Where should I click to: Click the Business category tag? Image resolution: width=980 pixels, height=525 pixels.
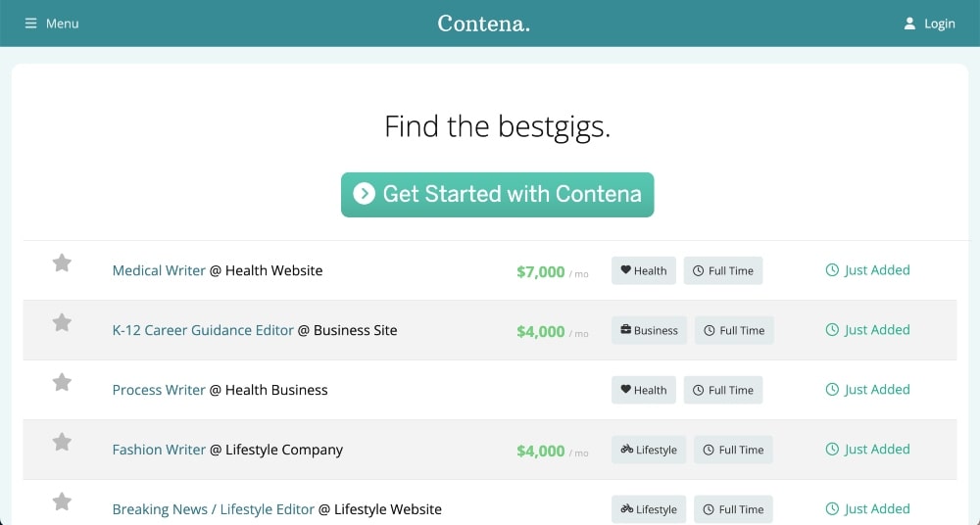pyautogui.click(x=649, y=331)
